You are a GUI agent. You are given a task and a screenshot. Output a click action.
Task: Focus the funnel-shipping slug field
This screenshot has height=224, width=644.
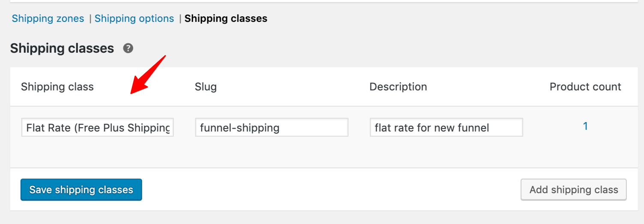tap(272, 127)
